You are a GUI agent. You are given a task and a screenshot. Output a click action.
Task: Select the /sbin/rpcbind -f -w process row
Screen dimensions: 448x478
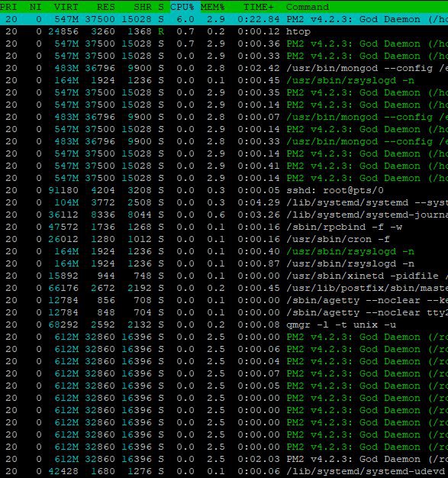coord(224,227)
